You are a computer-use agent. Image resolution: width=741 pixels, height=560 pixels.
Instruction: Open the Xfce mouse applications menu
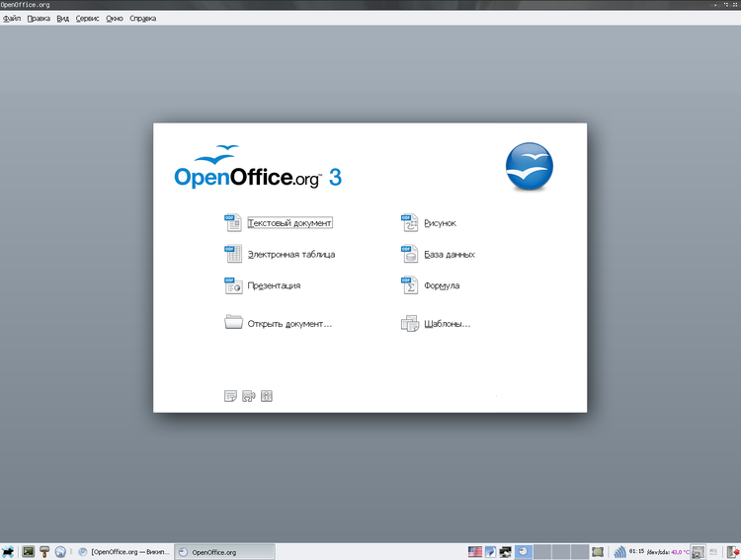pyautogui.click(x=8, y=551)
